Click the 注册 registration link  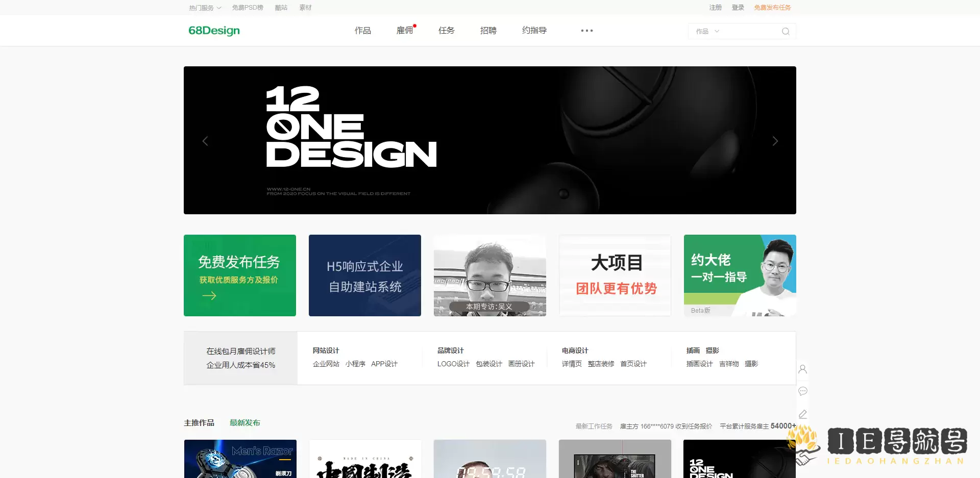point(716,8)
